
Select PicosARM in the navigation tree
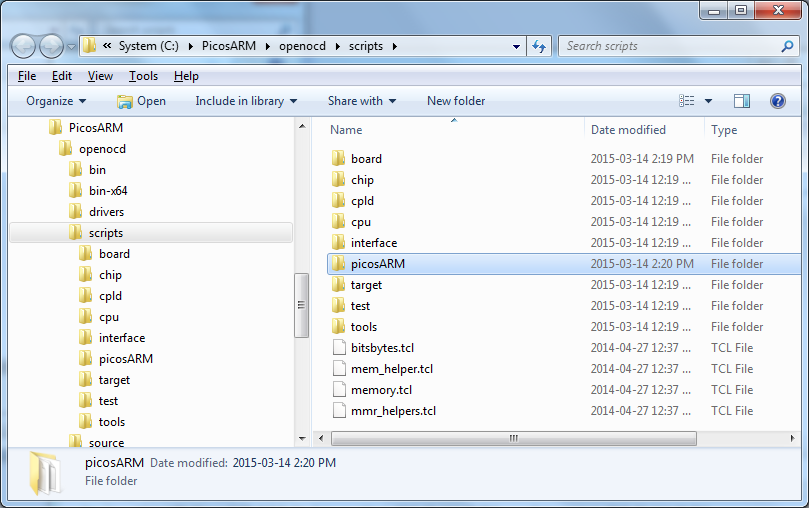point(96,127)
